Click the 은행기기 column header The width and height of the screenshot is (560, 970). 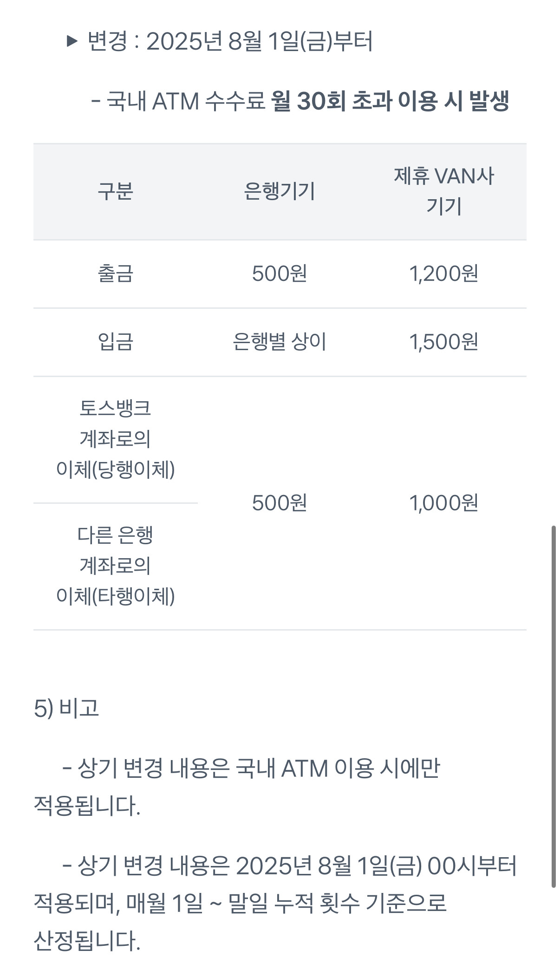tap(280, 191)
